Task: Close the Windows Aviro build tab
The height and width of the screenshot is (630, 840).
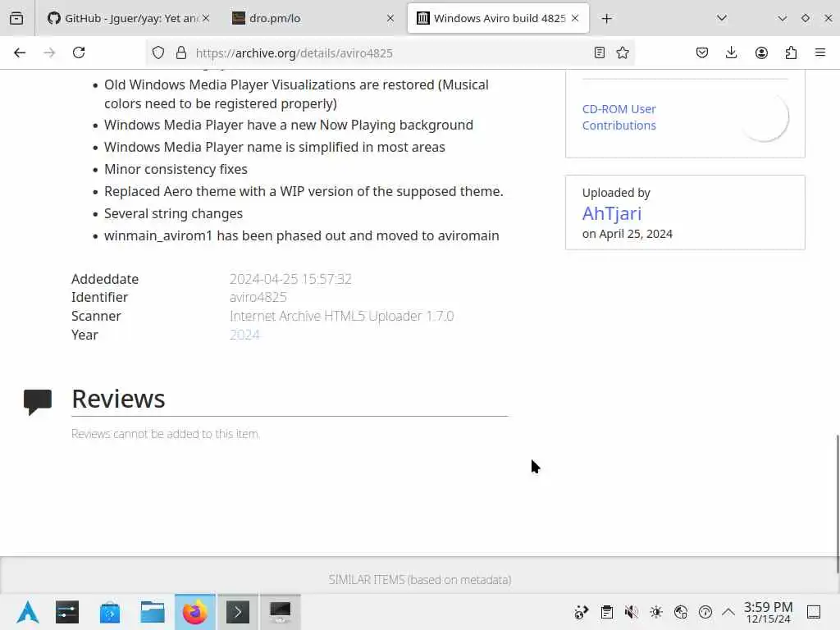Action: (x=575, y=18)
